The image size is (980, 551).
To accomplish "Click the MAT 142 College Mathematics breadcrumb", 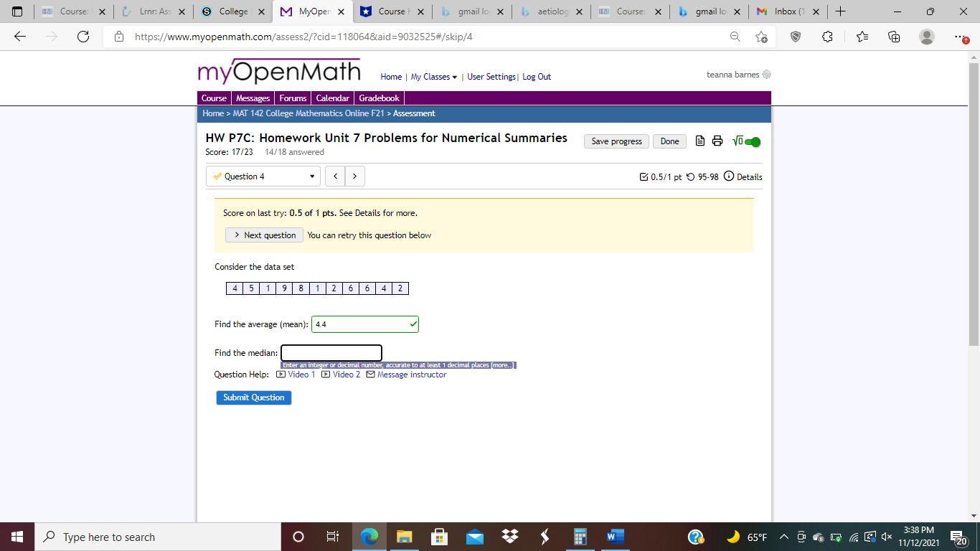I will [308, 113].
